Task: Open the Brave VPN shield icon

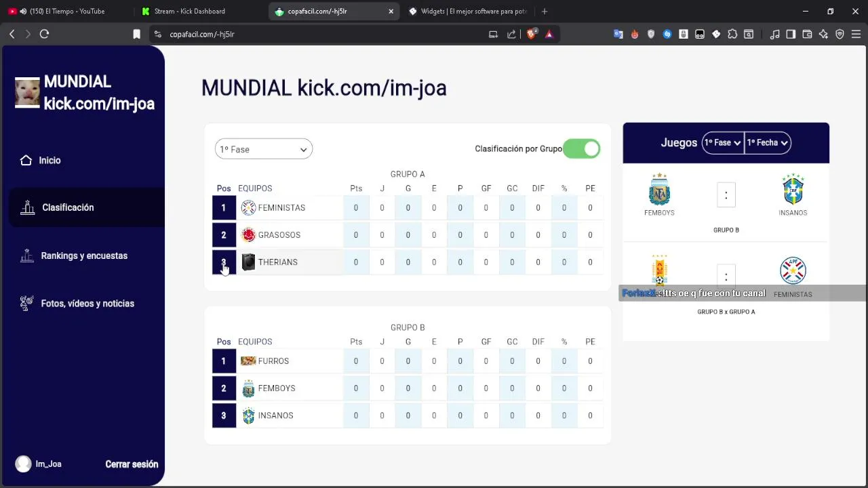Action: (x=840, y=34)
